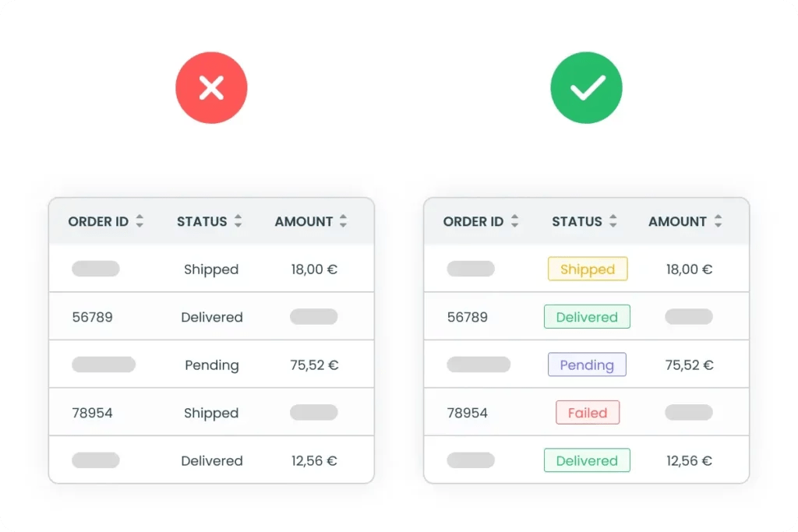The height and width of the screenshot is (532, 798).
Task: Click the purple Pending status badge
Action: [x=587, y=365]
